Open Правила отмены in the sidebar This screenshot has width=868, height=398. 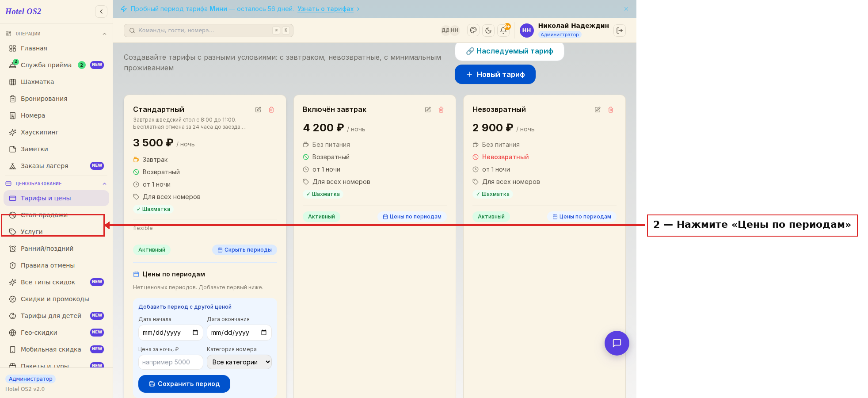tap(56, 265)
